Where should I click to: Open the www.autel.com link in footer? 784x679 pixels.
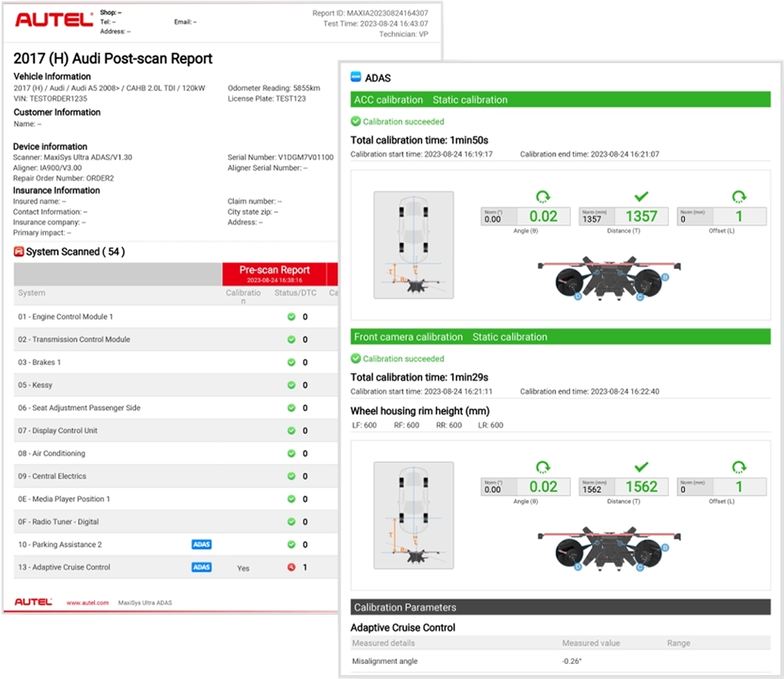(x=88, y=602)
